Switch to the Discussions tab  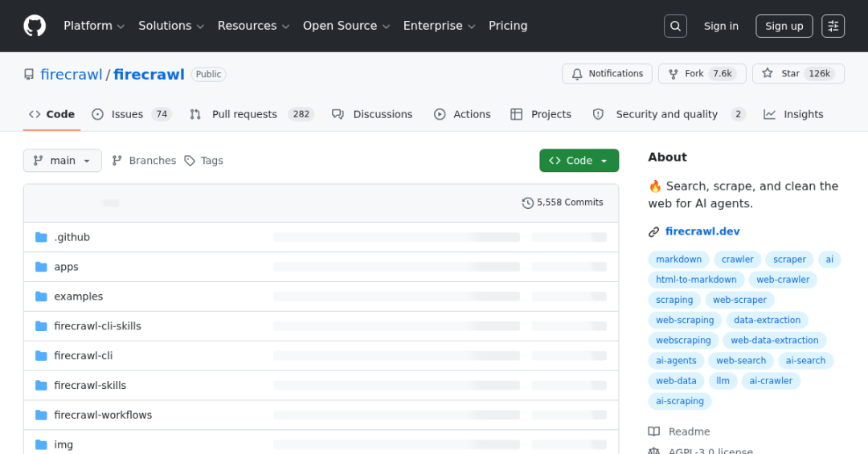pos(372,114)
